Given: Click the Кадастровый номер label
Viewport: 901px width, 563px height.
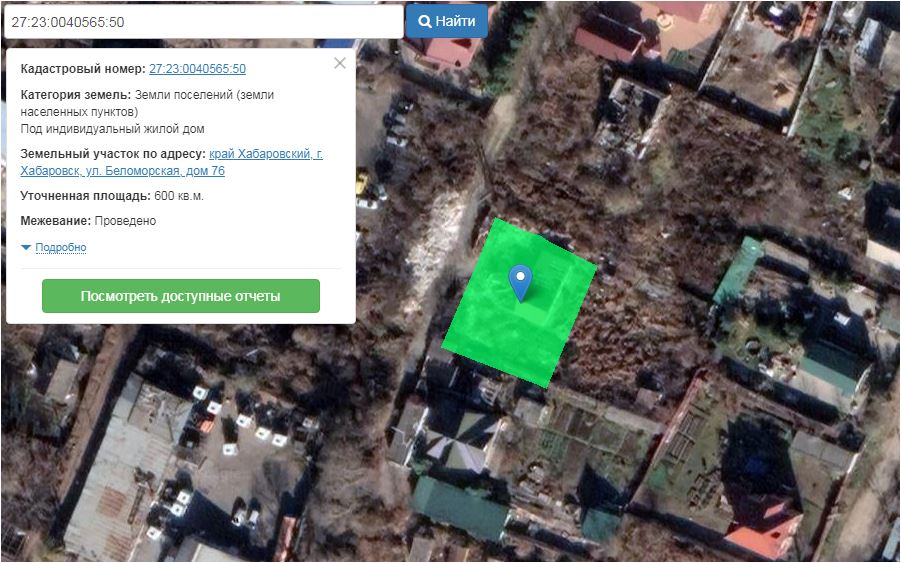Looking at the screenshot, I should click(83, 68).
